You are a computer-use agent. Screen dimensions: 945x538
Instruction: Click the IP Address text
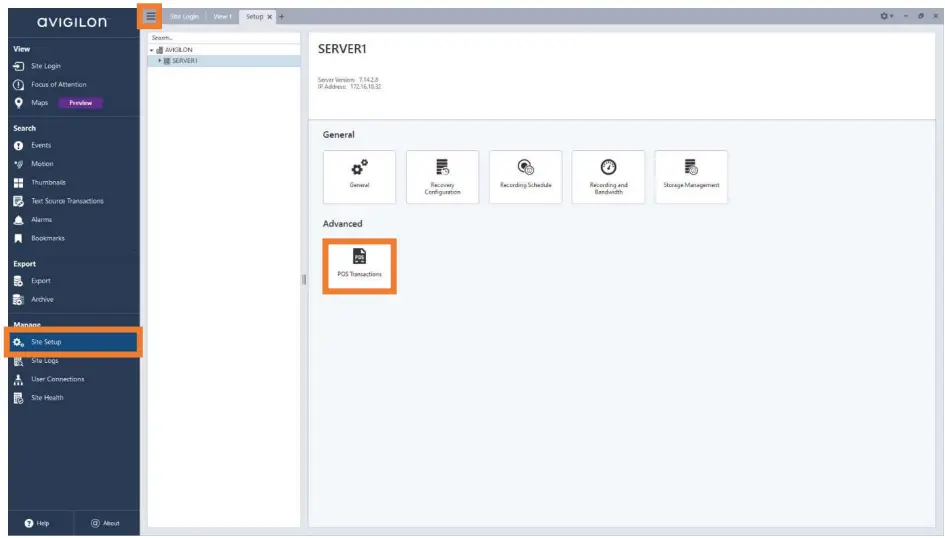pyautogui.click(x=350, y=87)
